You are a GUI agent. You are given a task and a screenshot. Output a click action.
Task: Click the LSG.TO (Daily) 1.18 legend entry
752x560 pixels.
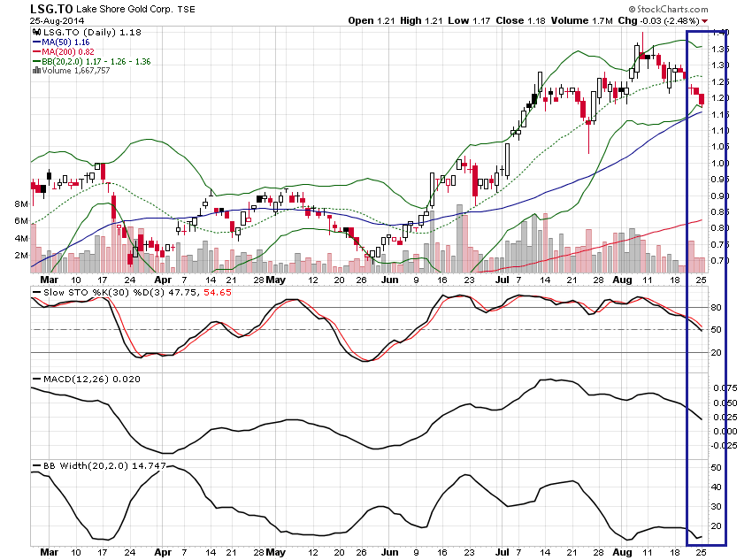click(92, 33)
